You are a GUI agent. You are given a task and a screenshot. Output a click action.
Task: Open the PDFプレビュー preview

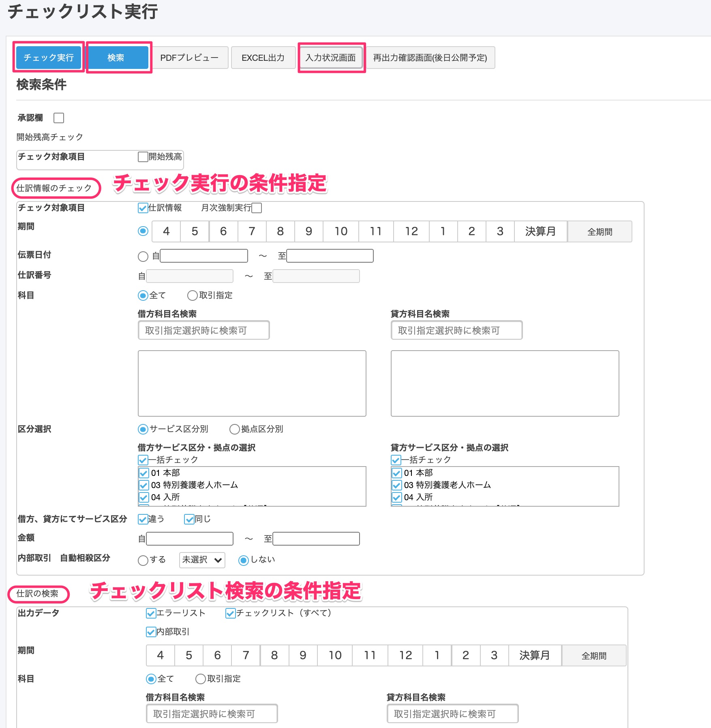189,58
